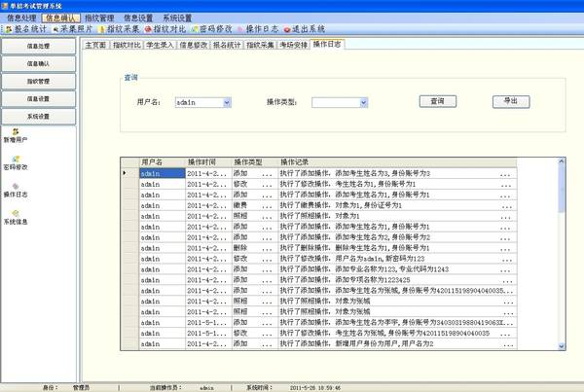The height and width of the screenshot is (392, 584).
Task: Click 报名统计 in the toolbar
Action: [x=26, y=29]
